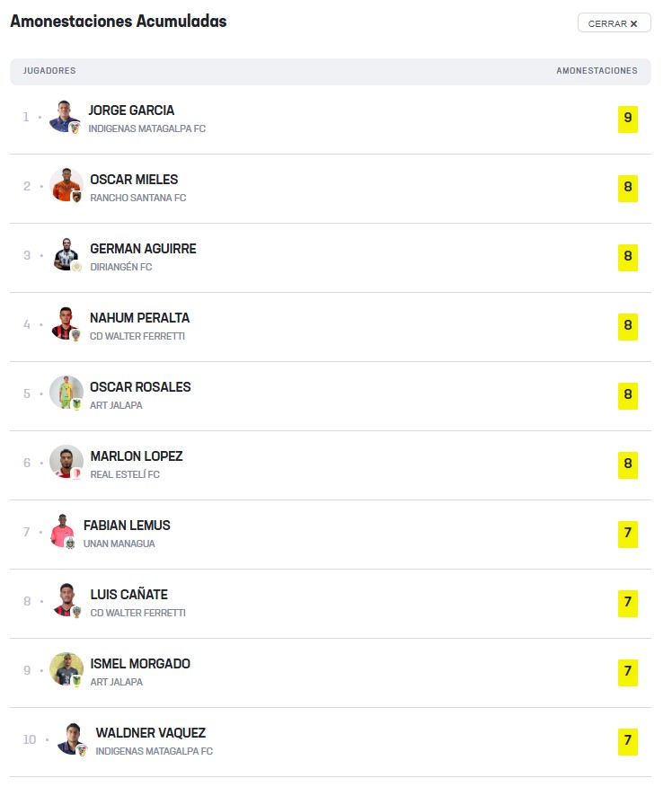The width and height of the screenshot is (672, 787).
Task: Click Fabian Lemus' yellow 7 card badge
Action: 628,535
